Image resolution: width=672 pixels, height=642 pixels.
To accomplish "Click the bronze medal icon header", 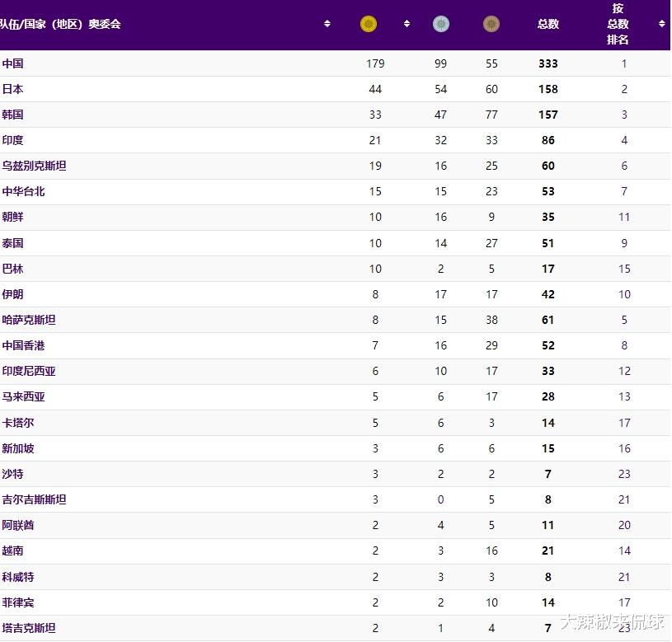I will tap(491, 24).
